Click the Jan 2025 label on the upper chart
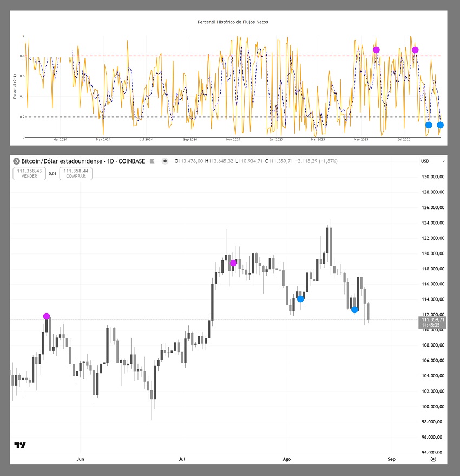This screenshot has height=476, width=460. click(276, 140)
